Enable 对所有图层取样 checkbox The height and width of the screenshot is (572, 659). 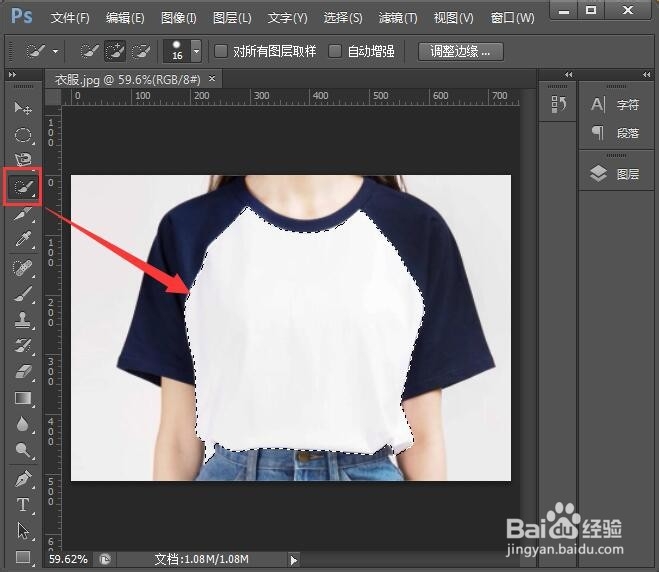click(221, 51)
